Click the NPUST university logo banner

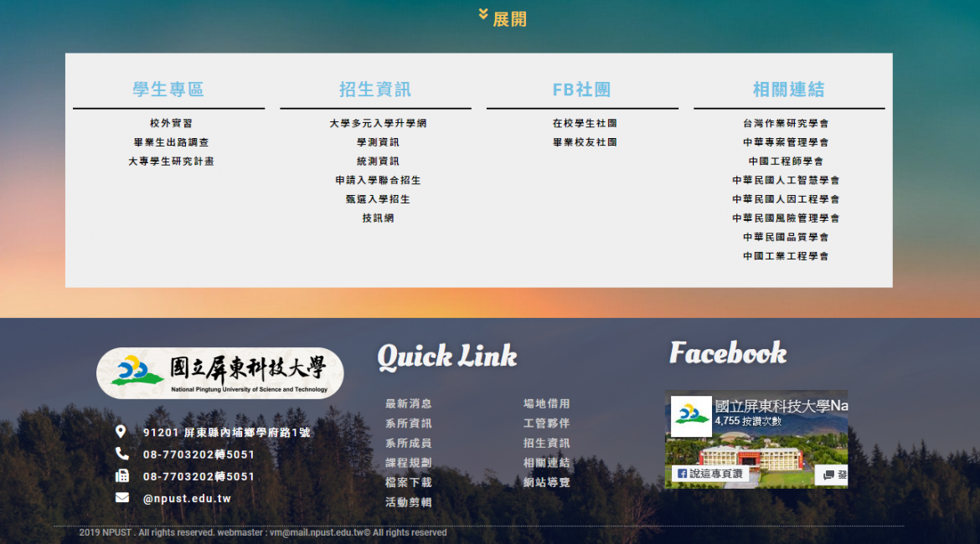tap(220, 372)
